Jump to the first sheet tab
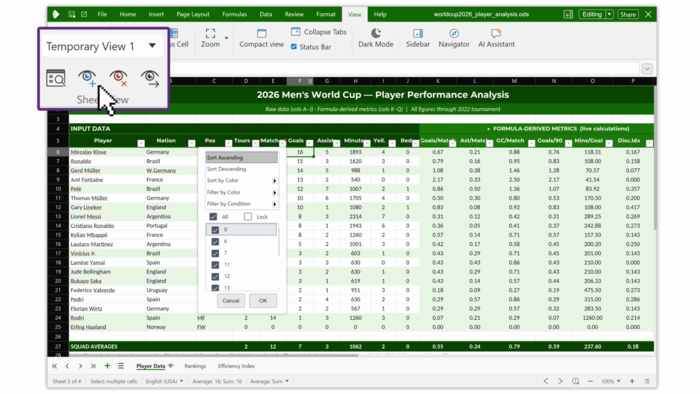700x394 pixels. (54, 366)
